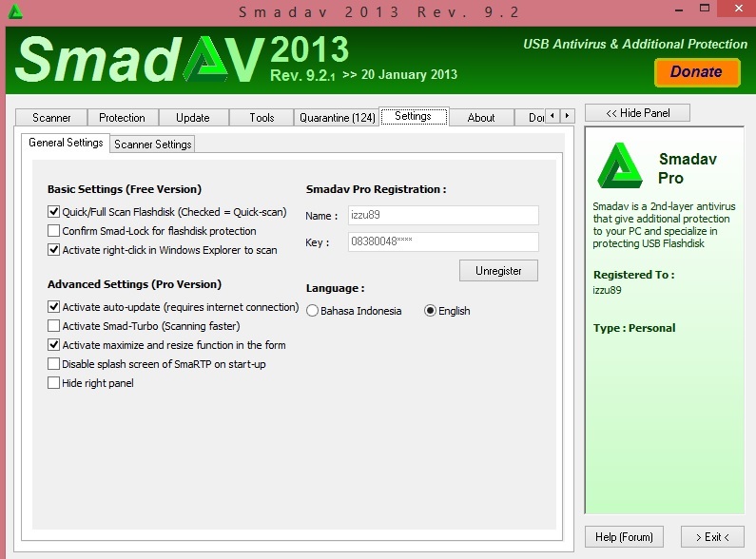Click the 'izzu89' name in right panel
The image size is (756, 559).
607,290
